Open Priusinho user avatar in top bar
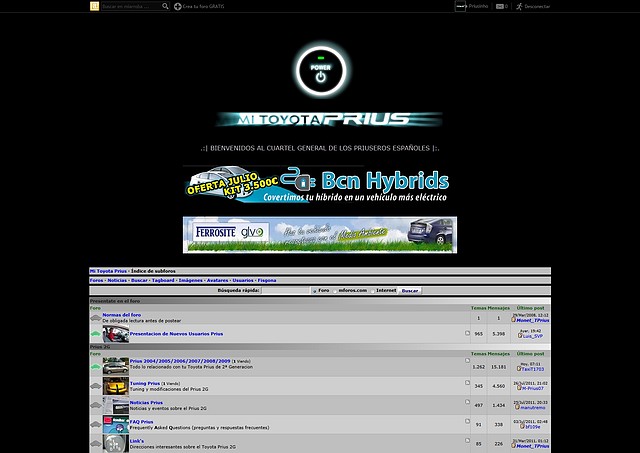 (x=460, y=6)
